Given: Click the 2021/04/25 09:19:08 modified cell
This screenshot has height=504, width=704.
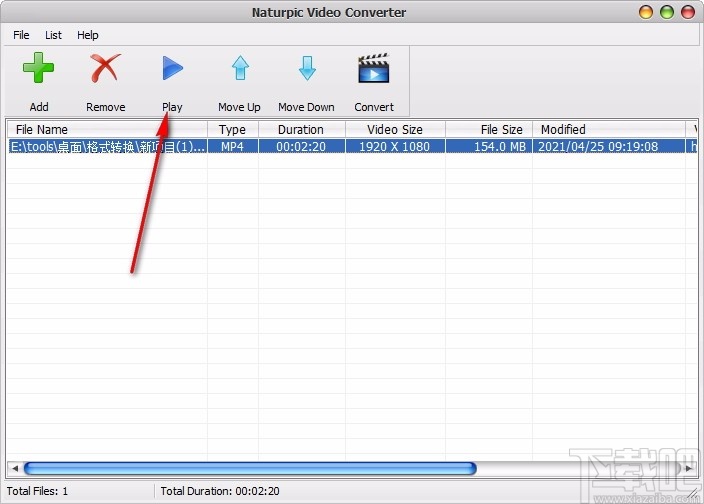Looking at the screenshot, I should (609, 146).
